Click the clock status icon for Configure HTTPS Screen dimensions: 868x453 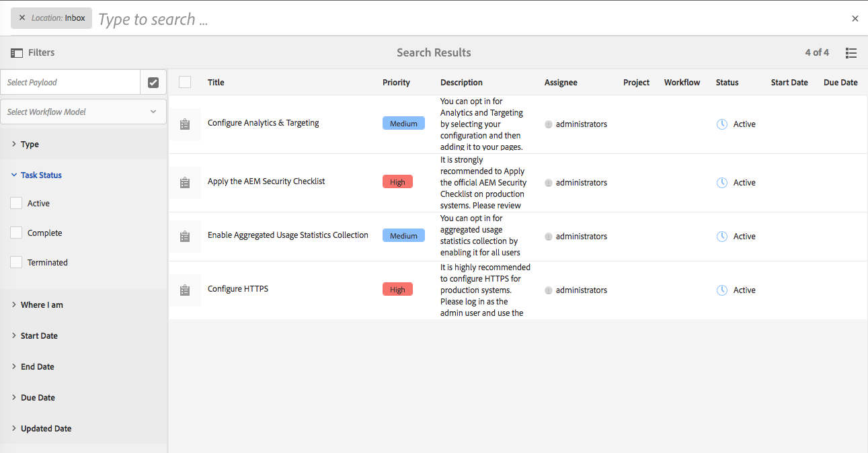(x=722, y=290)
